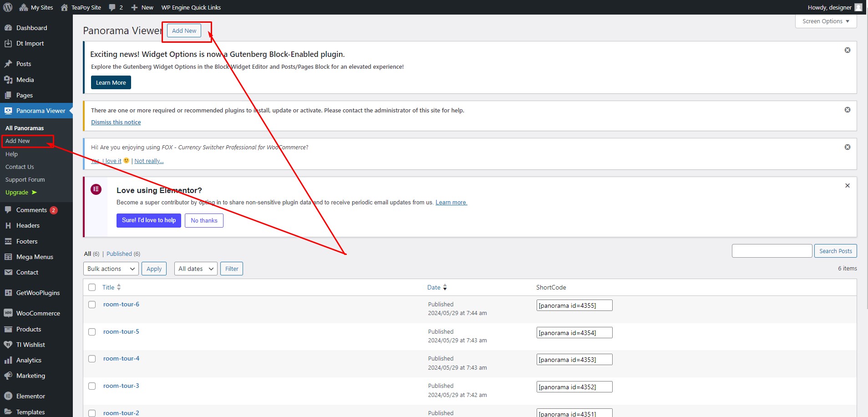Click the Templates folder icon
Image resolution: width=868 pixels, height=417 pixels.
(8, 412)
